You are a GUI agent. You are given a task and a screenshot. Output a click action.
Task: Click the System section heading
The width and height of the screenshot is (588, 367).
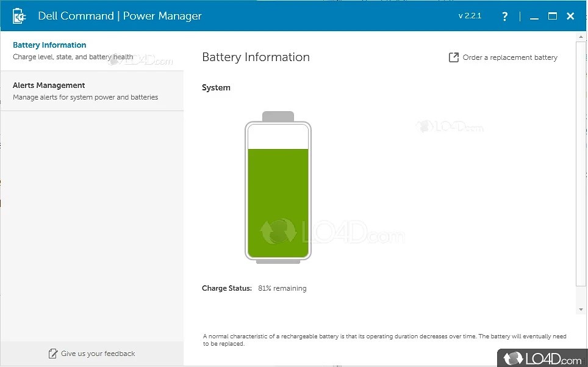point(216,87)
